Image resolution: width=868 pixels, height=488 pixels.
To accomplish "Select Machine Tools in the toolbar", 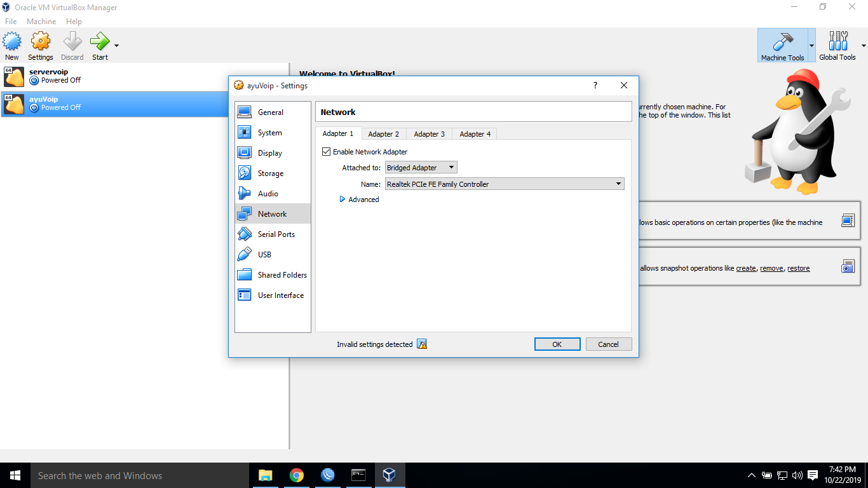I will coord(782,46).
